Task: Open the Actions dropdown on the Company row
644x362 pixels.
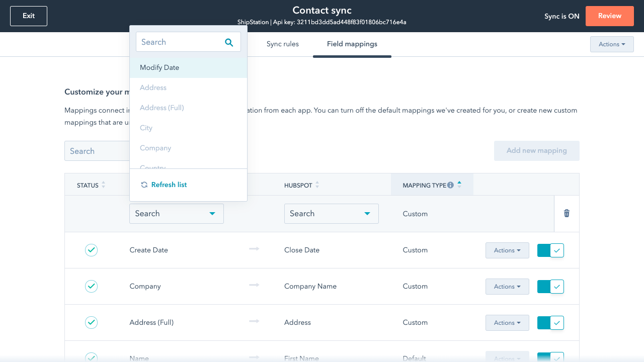Action: click(x=507, y=286)
